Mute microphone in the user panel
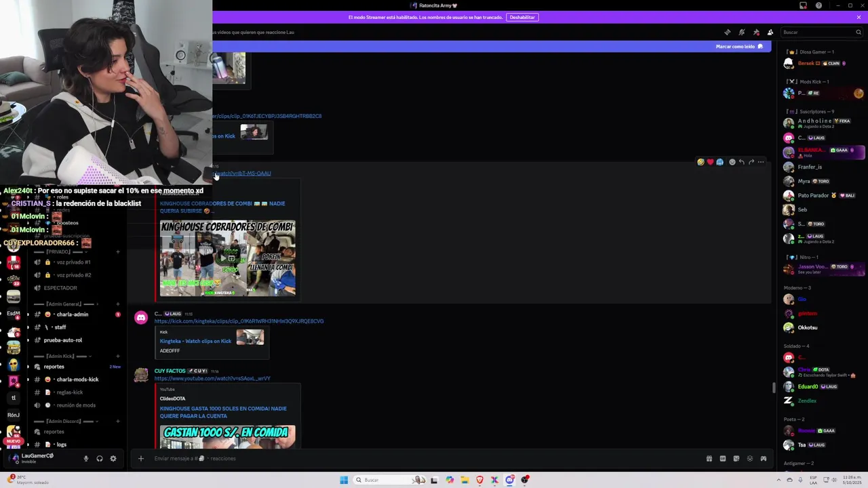868x488 pixels. click(x=85, y=459)
